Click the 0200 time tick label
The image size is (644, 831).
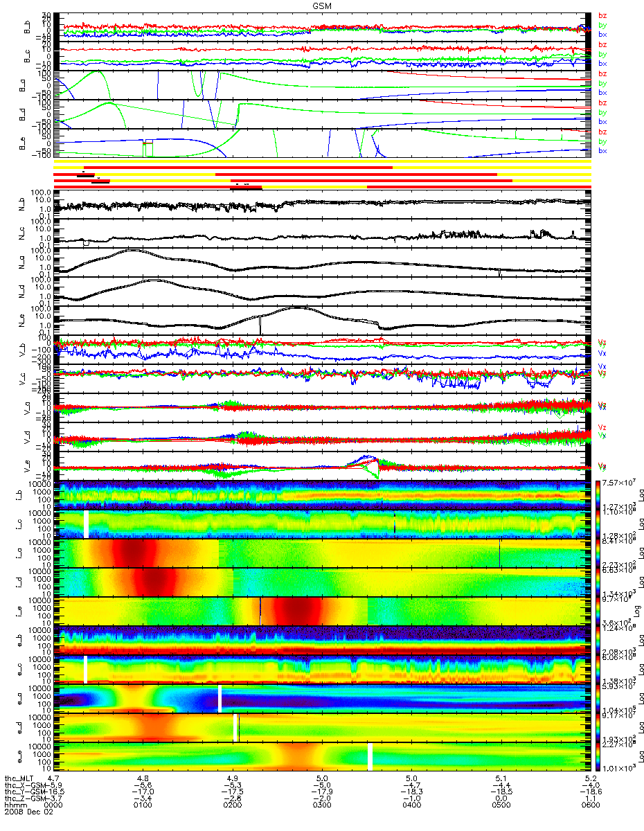tap(233, 805)
